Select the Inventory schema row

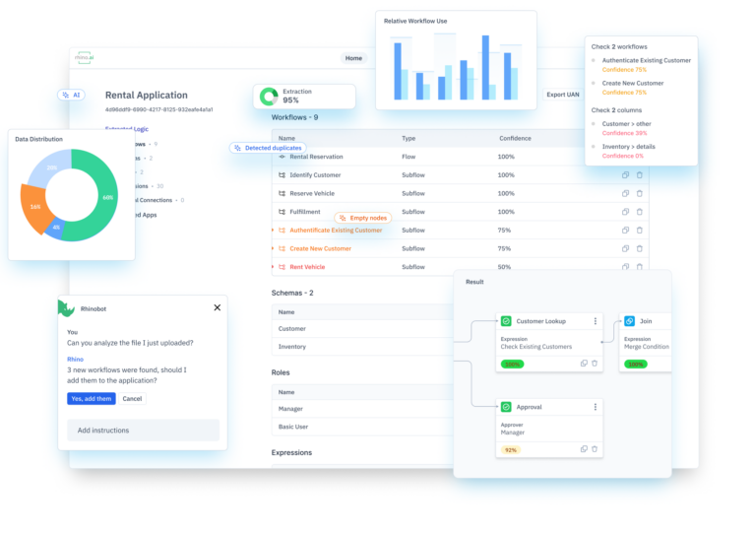[x=362, y=347]
